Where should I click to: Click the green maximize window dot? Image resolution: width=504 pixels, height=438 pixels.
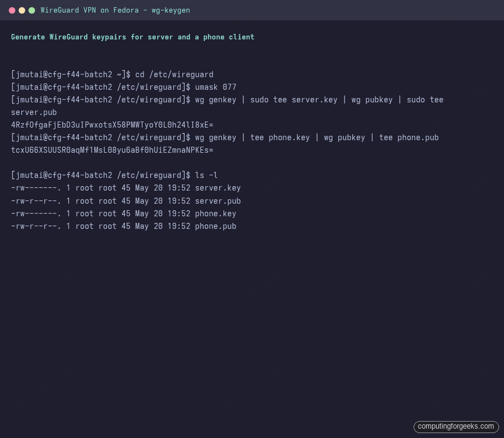point(32,10)
